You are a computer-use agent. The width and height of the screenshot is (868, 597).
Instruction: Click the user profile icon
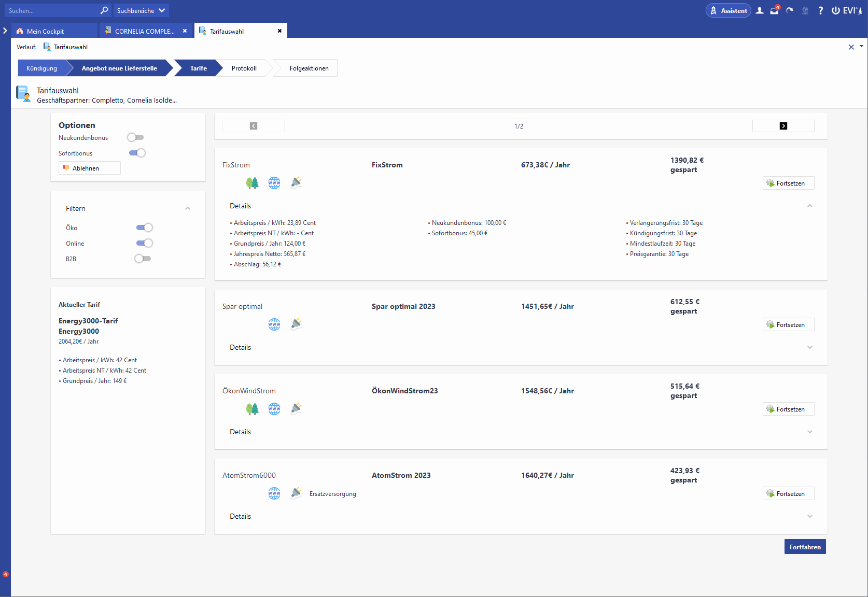[x=760, y=10]
